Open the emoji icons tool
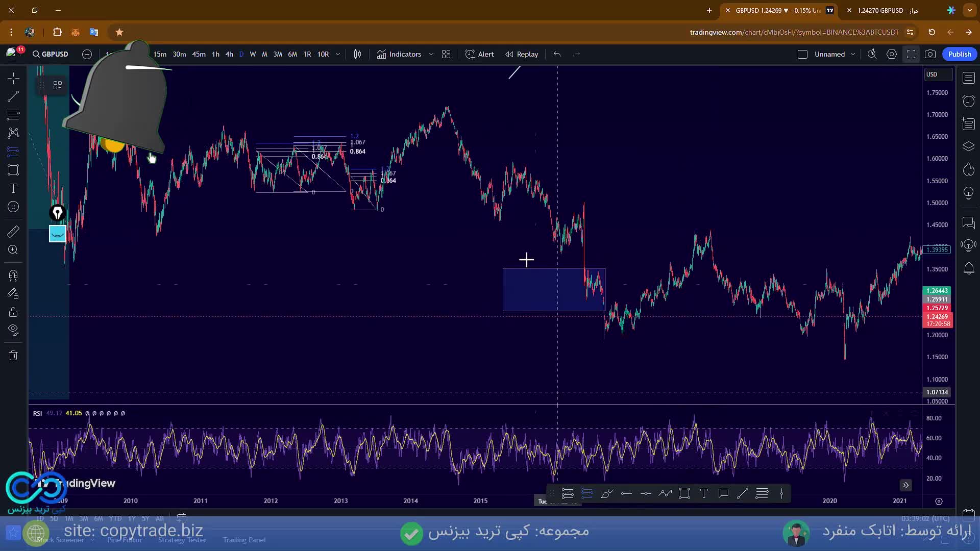 [13, 207]
